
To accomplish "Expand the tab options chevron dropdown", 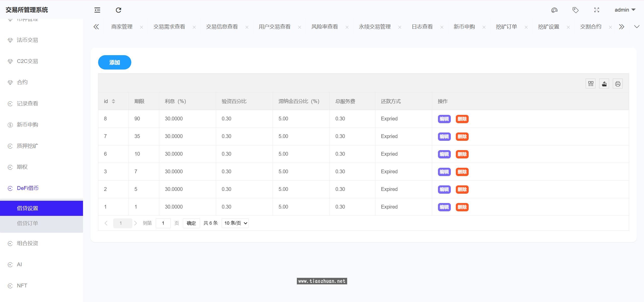I will [x=636, y=27].
